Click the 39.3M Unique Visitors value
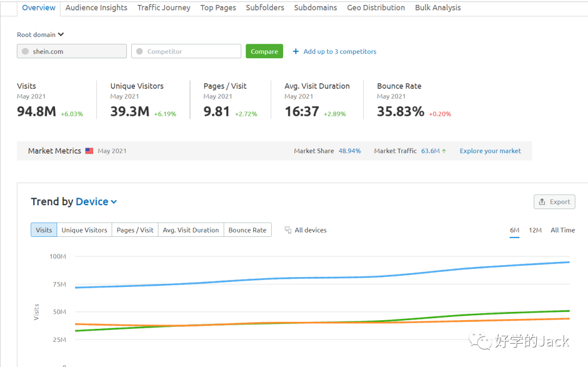588x367 pixels. tap(130, 112)
